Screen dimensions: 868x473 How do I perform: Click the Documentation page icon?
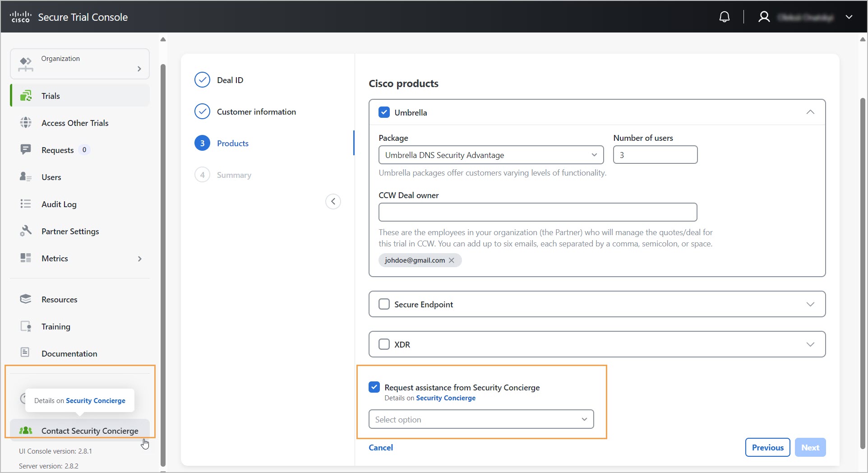[25, 352]
